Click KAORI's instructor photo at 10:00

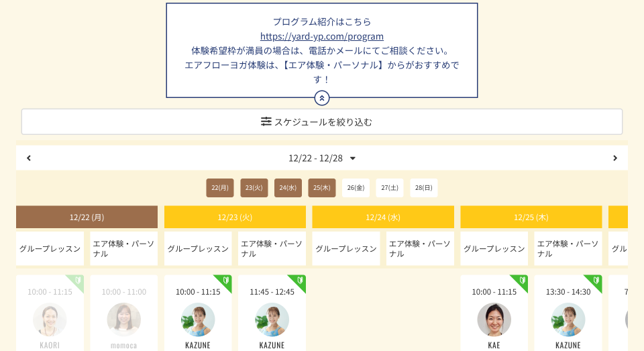(x=50, y=319)
